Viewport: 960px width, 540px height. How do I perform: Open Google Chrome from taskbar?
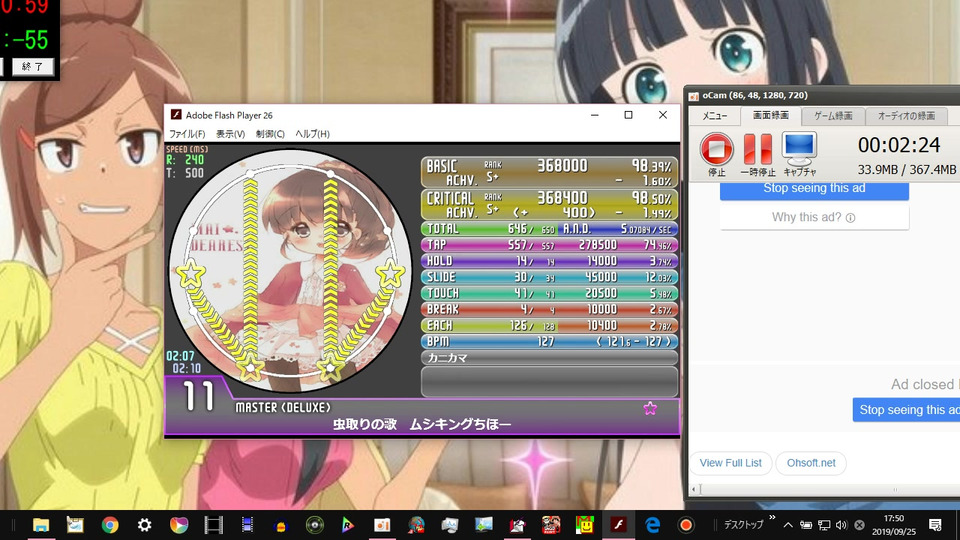[110, 525]
